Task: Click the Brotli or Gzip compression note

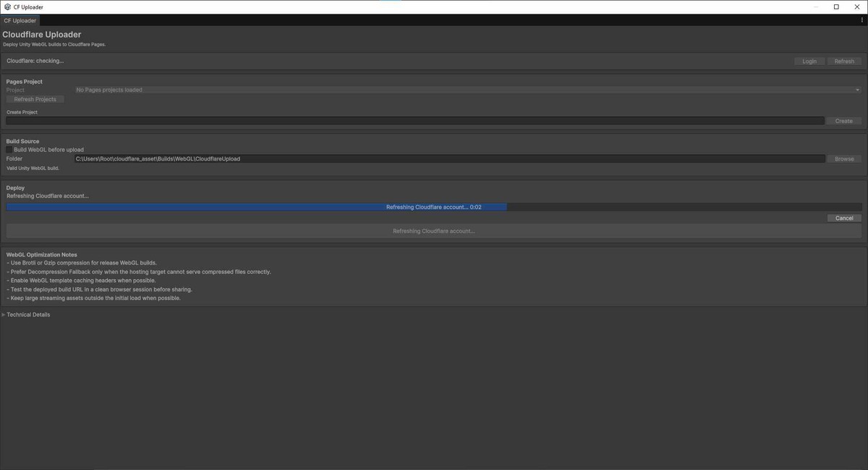Action: [82, 263]
